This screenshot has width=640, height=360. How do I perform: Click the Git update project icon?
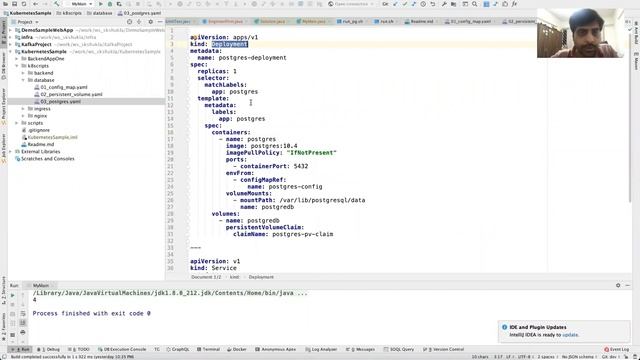pos(396,4)
